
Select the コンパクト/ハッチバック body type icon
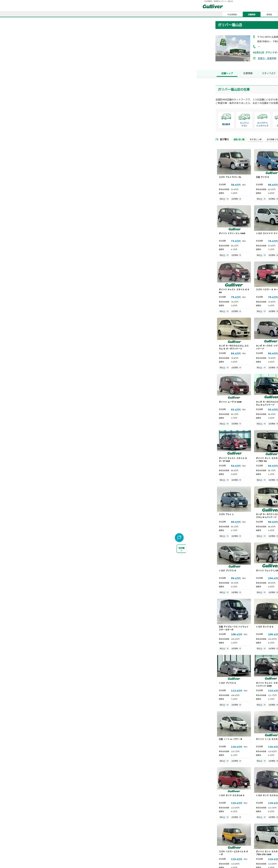point(263,120)
